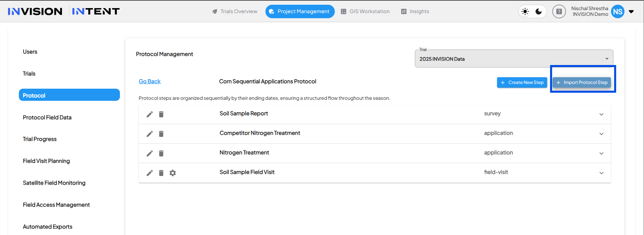Click pencil icon for Nitrogen Treatment
644x235 pixels.
pos(150,153)
